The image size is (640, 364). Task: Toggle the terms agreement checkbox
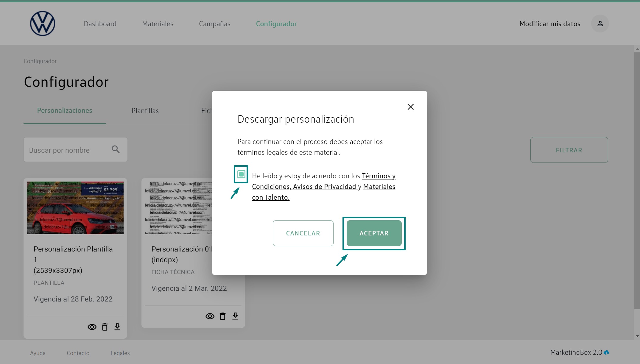pyautogui.click(x=241, y=174)
